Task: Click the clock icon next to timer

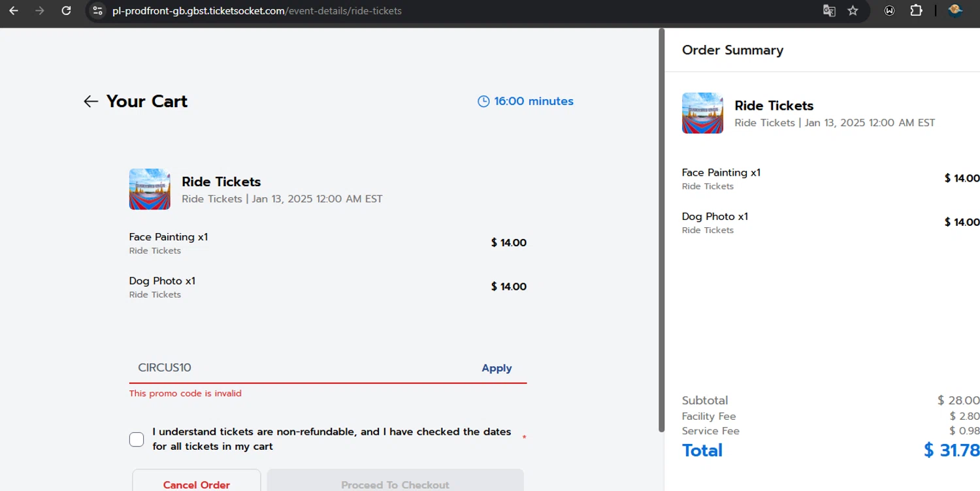Action: (483, 101)
